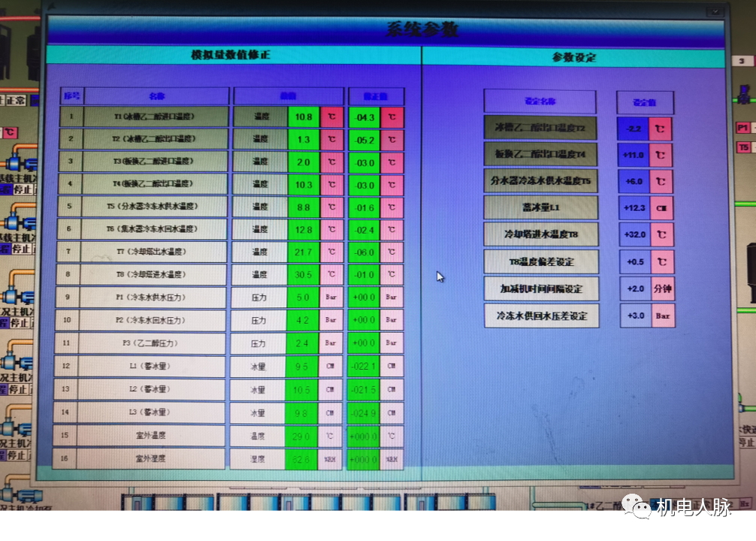
Task: Click L1 ice amount correction -022.1
Action: point(364,367)
